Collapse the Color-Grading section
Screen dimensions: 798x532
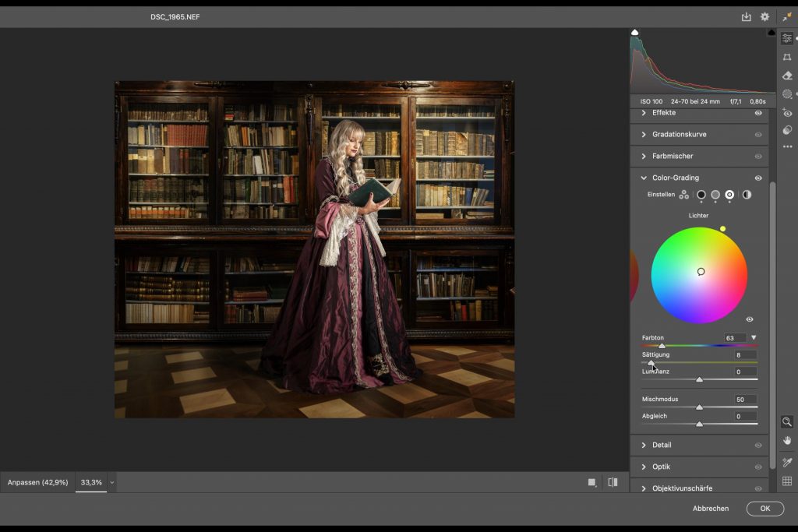tap(644, 178)
